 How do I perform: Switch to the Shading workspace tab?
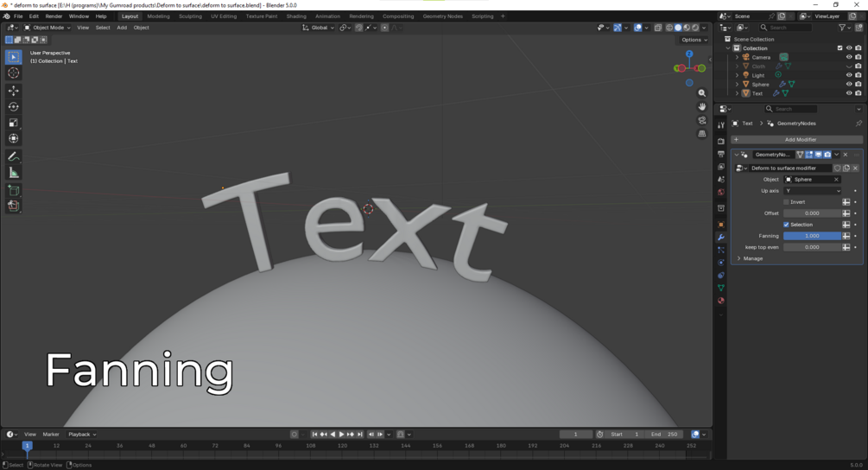coord(296,16)
